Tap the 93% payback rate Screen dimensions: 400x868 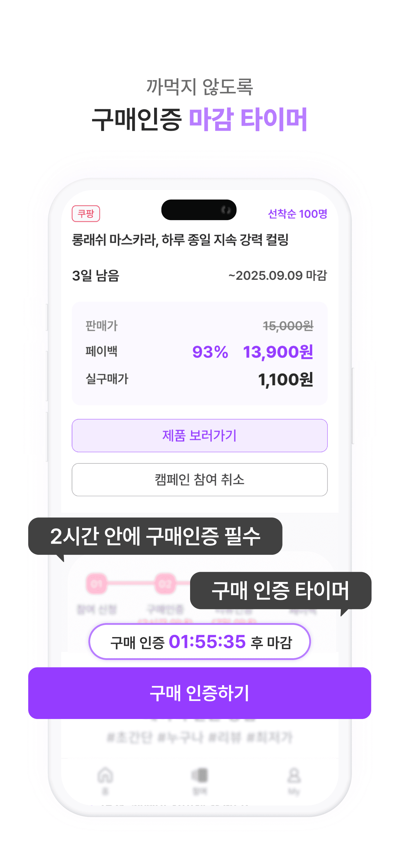tap(210, 352)
